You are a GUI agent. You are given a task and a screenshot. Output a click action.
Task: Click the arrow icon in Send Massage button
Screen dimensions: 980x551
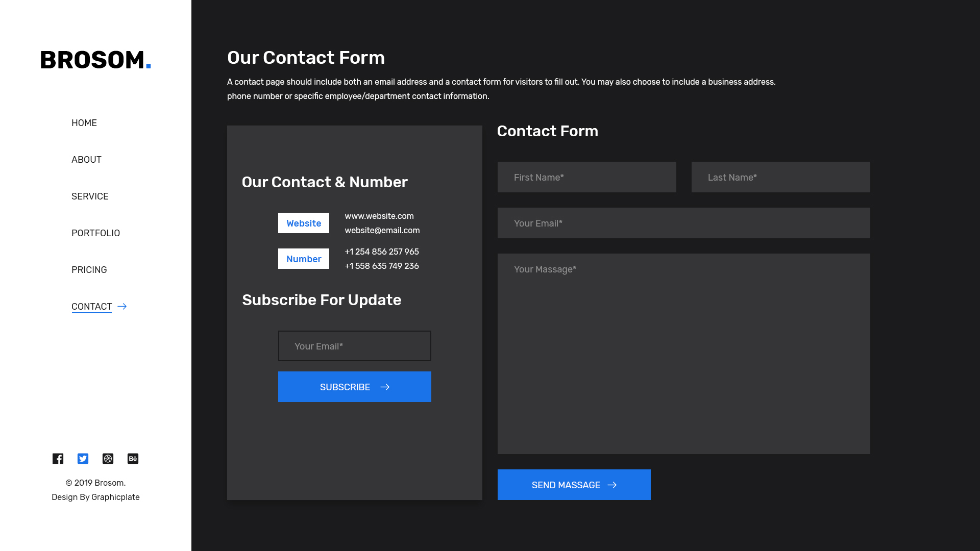612,485
